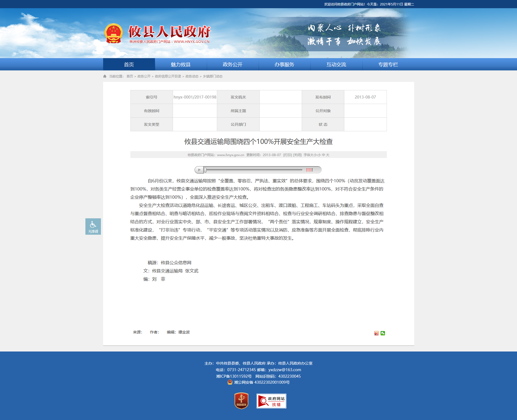Open the 政府网站找错 error report badge

point(271,401)
